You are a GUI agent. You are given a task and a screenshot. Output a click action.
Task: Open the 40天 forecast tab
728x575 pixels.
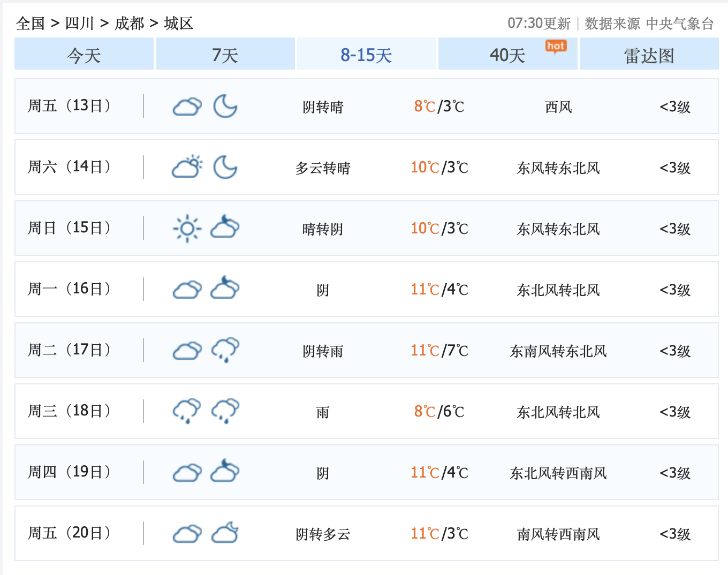click(508, 54)
